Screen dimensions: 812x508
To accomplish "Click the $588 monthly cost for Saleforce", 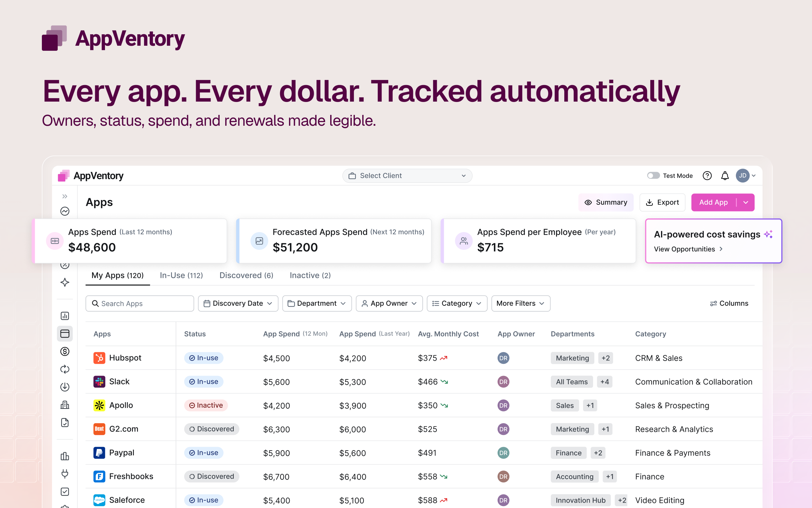I will pos(428,500).
